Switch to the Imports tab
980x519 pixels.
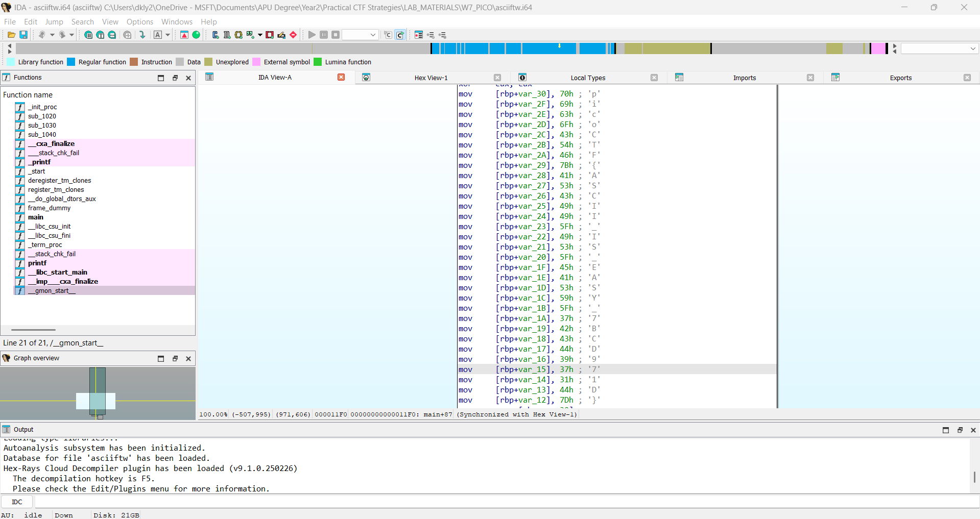[745, 78]
